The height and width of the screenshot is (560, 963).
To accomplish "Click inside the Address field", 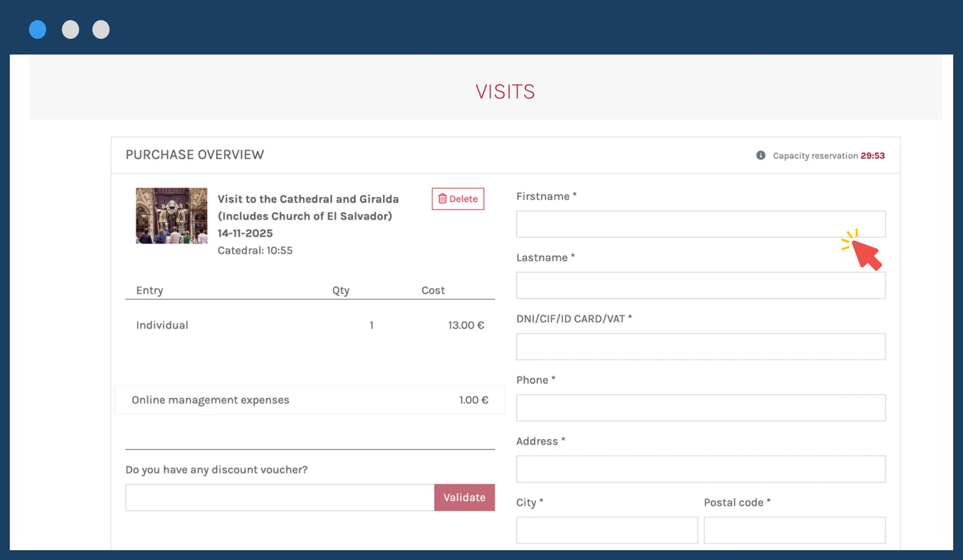I will (x=700, y=469).
